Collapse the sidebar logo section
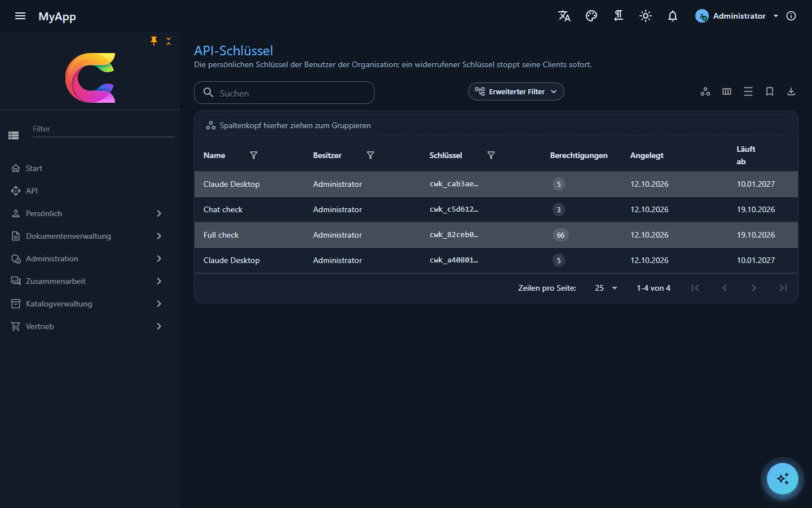The height and width of the screenshot is (508, 812). 169,41
